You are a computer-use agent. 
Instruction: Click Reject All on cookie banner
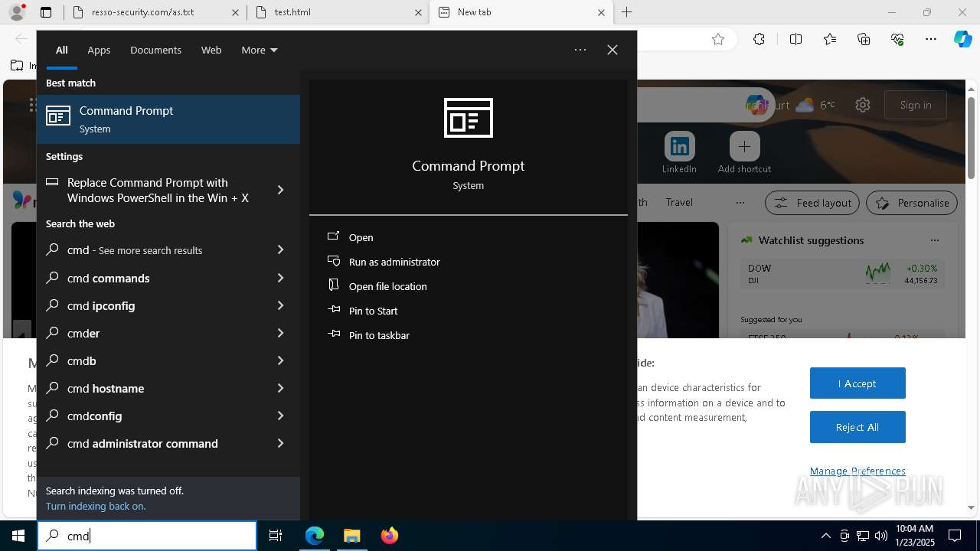coord(857,427)
